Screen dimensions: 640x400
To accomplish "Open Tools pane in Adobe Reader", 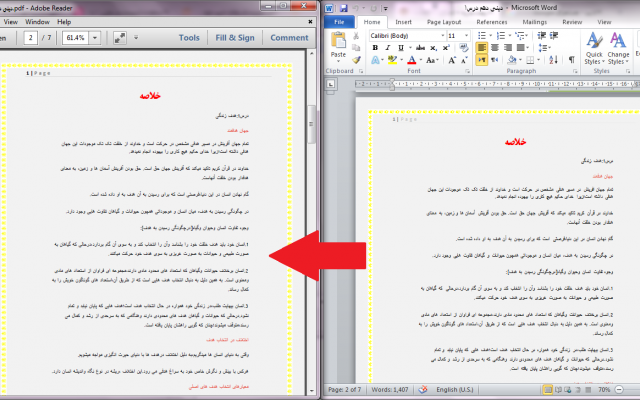I will [x=189, y=38].
